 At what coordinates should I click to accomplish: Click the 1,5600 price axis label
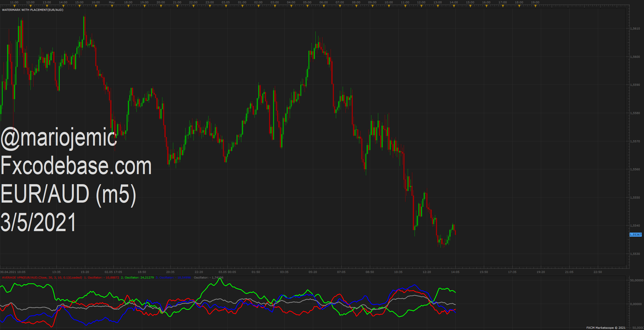635,57
